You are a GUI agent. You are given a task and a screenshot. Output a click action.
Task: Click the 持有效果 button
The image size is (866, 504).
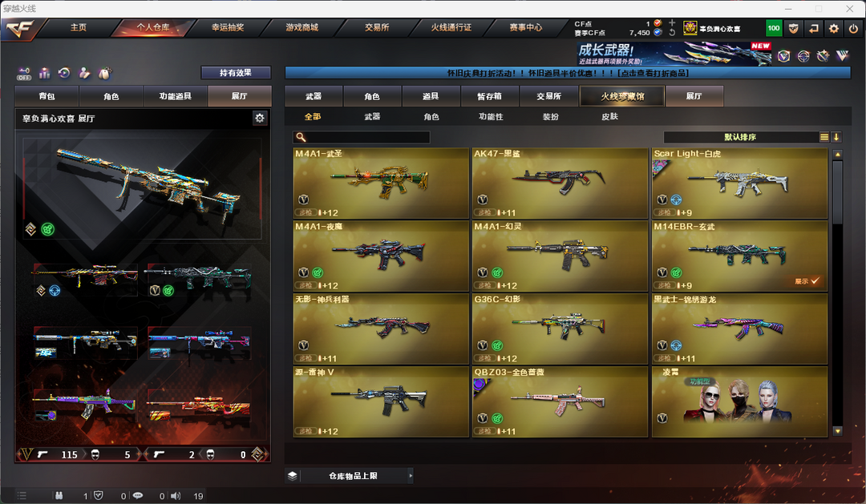[236, 72]
